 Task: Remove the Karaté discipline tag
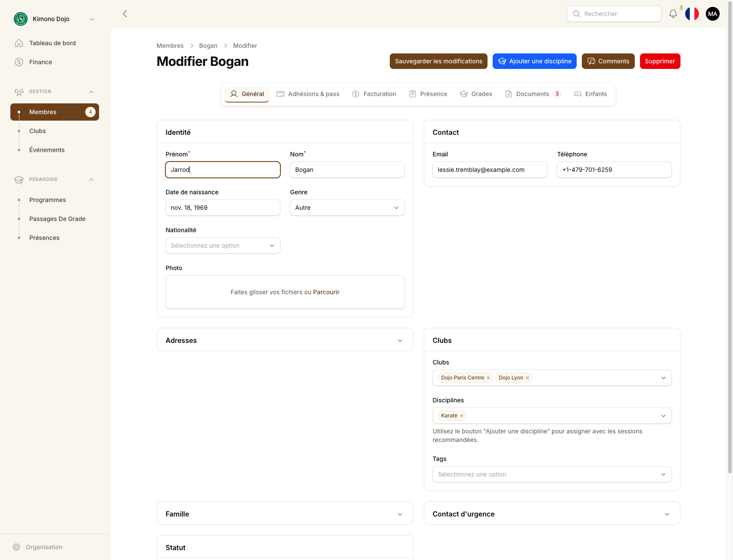pos(462,416)
